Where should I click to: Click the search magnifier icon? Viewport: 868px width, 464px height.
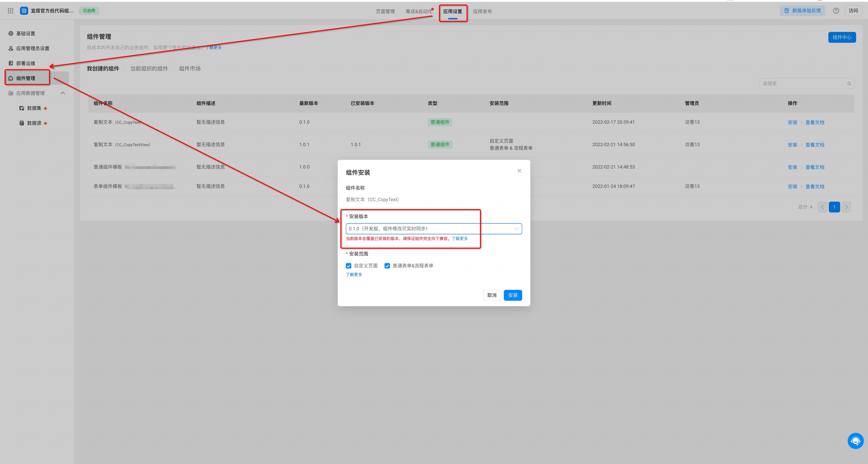[849, 84]
